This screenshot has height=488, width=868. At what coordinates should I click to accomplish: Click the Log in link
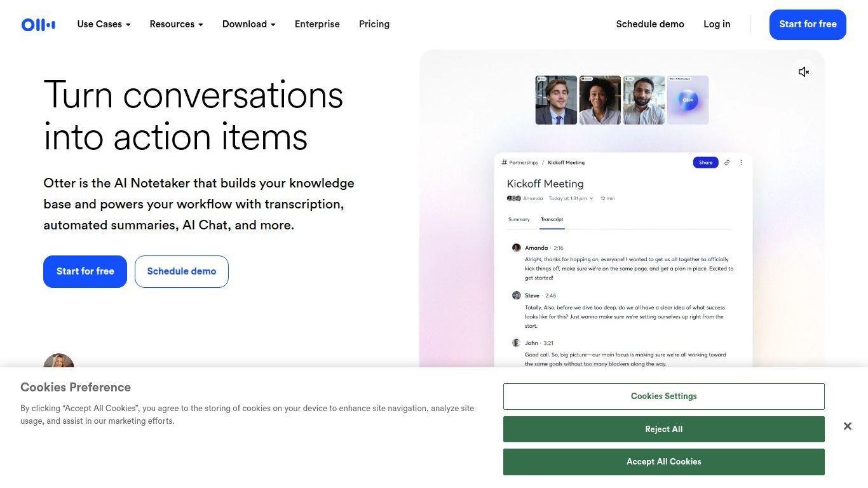pyautogui.click(x=717, y=24)
